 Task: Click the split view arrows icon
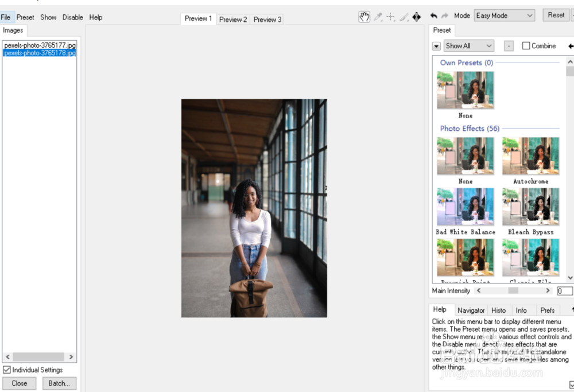pyautogui.click(x=417, y=17)
